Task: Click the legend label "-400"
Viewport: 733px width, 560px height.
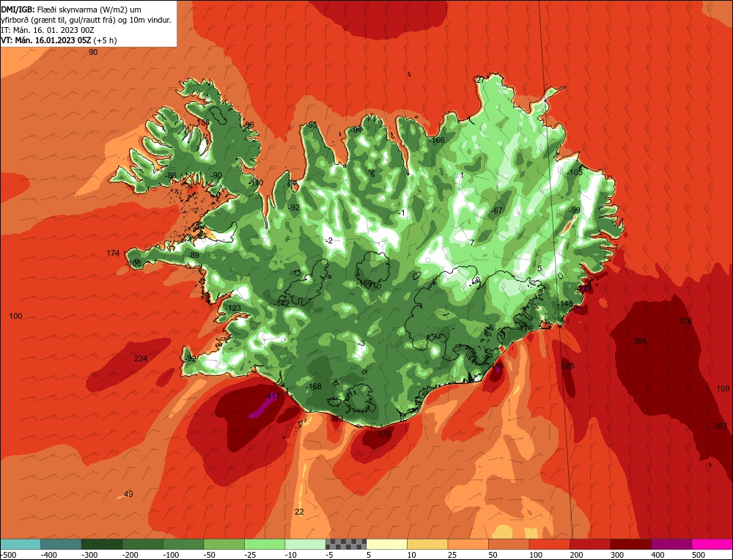Action: 48,555
